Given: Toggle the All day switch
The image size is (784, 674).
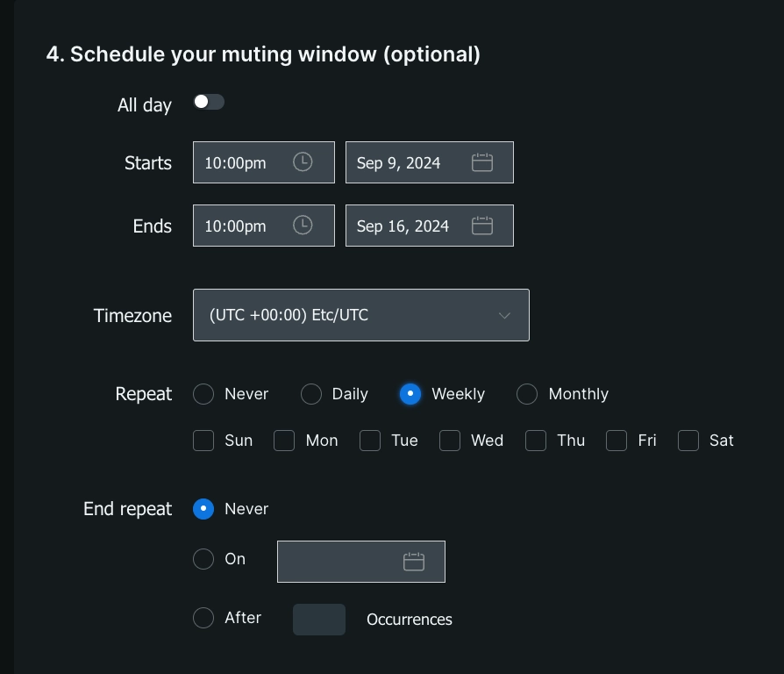Looking at the screenshot, I should [x=209, y=102].
